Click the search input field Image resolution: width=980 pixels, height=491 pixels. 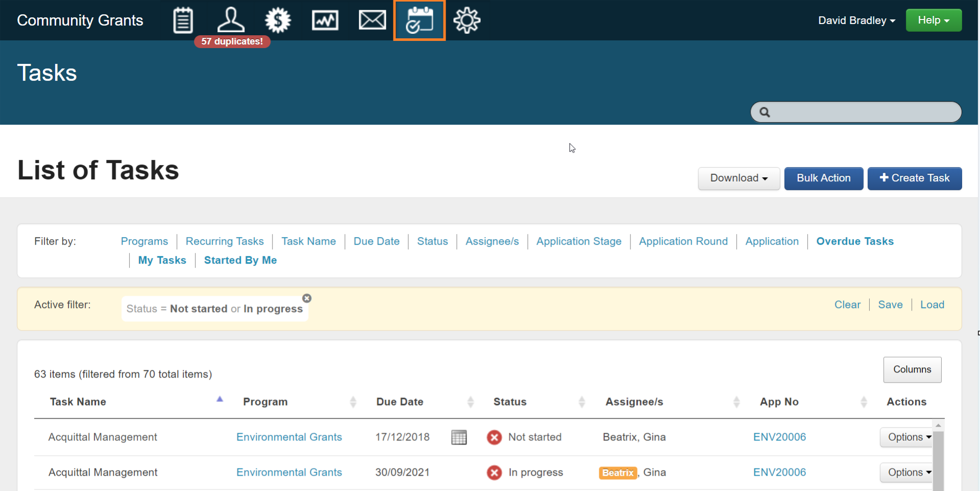click(863, 112)
